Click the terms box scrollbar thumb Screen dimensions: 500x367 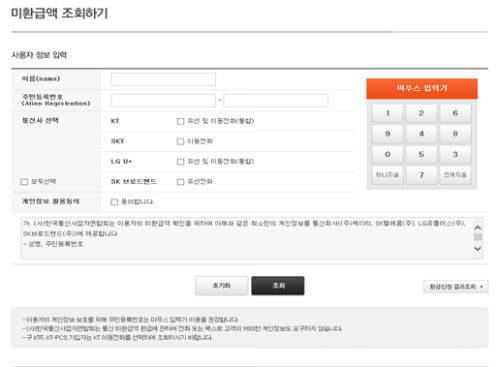478,237
